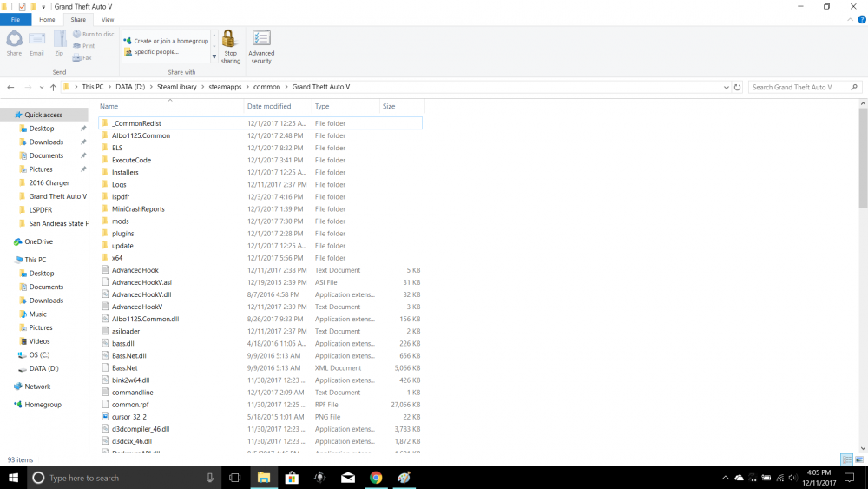868x489 pixels.
Task: Refresh the folder view
Action: pyautogui.click(x=737, y=87)
